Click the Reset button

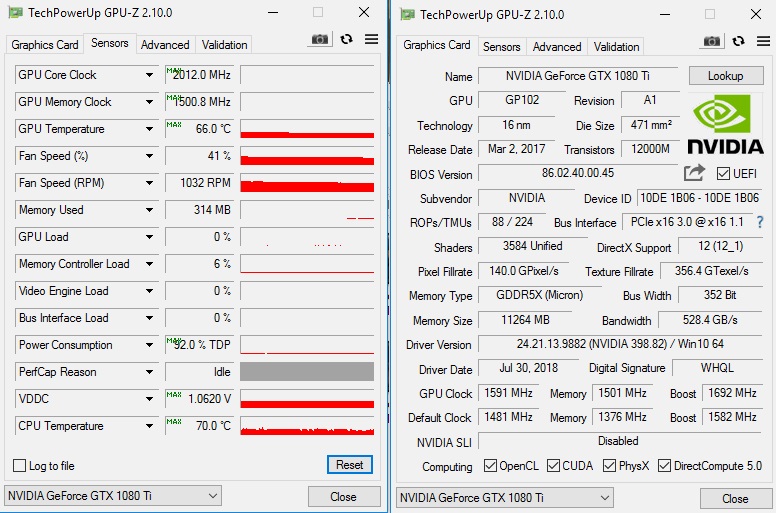(349, 465)
